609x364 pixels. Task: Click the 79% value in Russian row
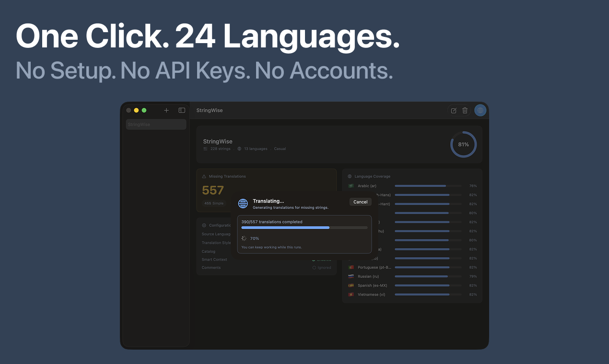(473, 276)
